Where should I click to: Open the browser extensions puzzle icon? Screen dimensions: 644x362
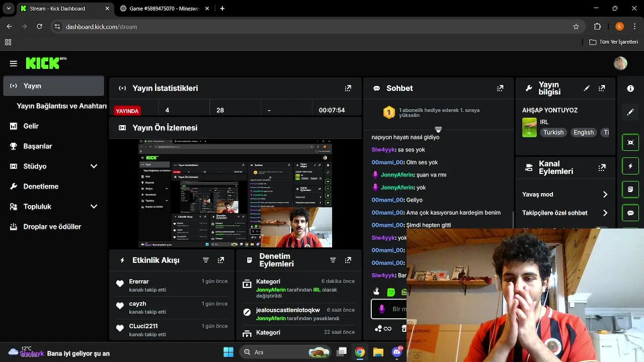[x=598, y=27]
